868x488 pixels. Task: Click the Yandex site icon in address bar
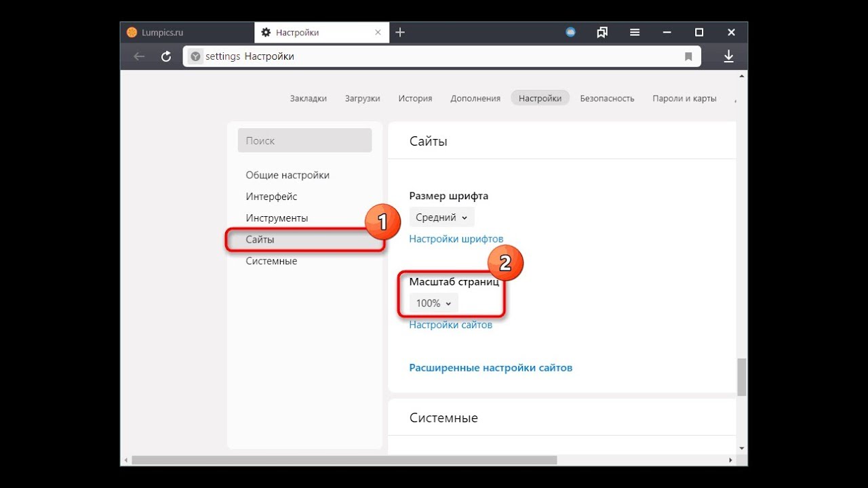click(x=195, y=57)
